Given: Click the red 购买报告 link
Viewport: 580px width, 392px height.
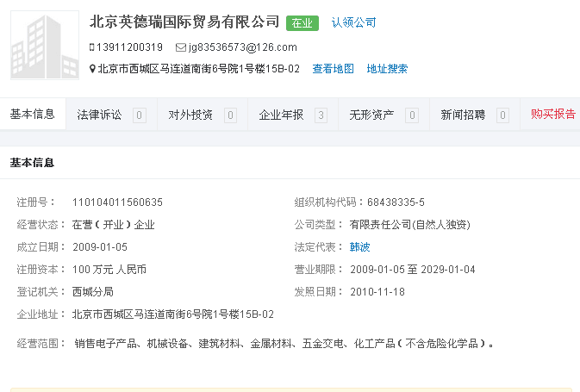Looking at the screenshot, I should (x=552, y=114).
